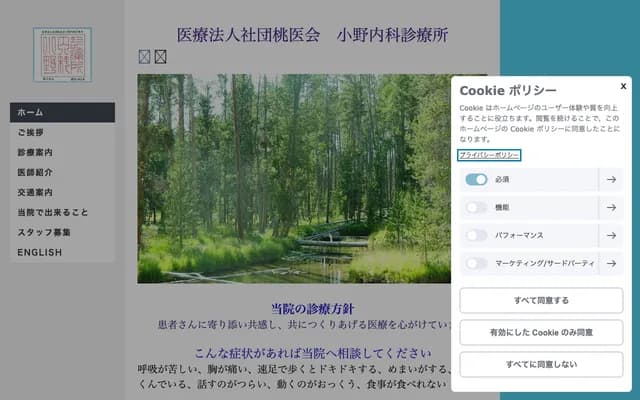Enable the パフォーマンス cookie switch
The height and width of the screenshot is (400, 640).
point(476,236)
